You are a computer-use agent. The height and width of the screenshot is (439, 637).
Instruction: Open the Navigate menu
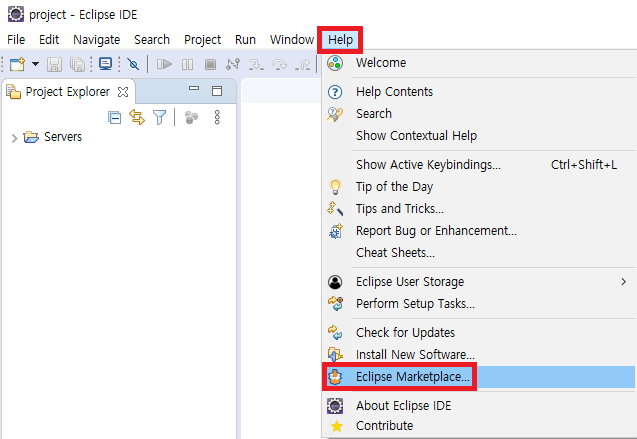tap(97, 40)
